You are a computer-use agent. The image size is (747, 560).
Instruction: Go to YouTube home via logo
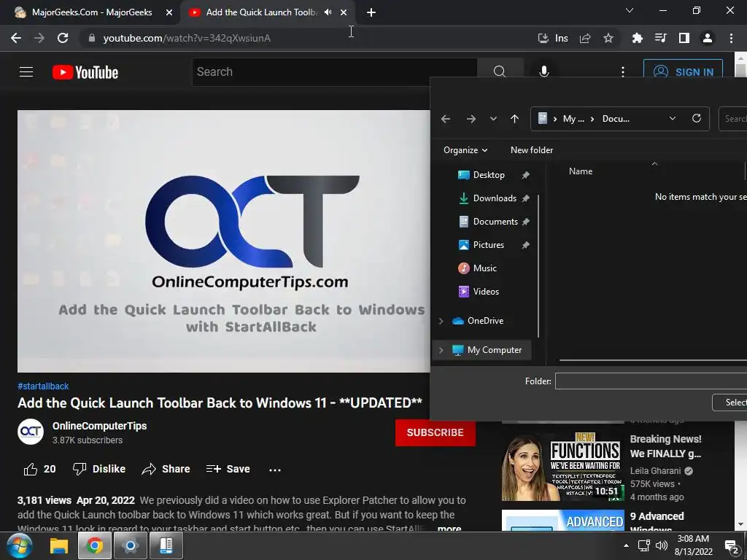click(85, 72)
